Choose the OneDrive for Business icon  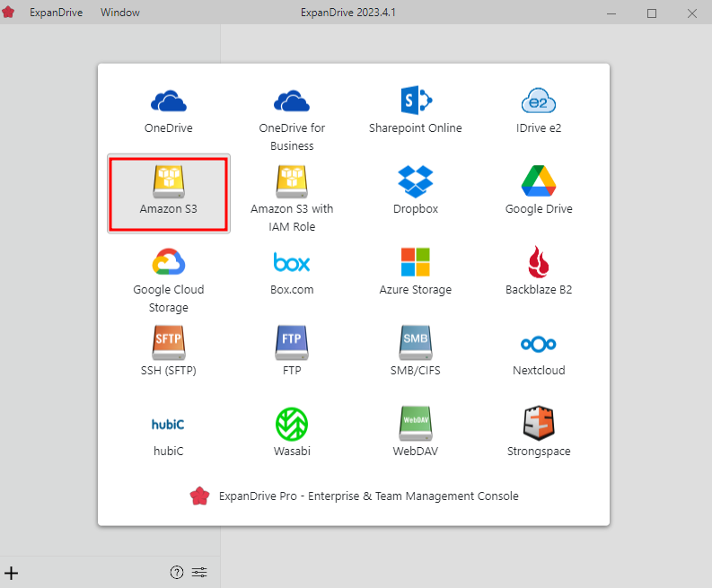coord(292,101)
